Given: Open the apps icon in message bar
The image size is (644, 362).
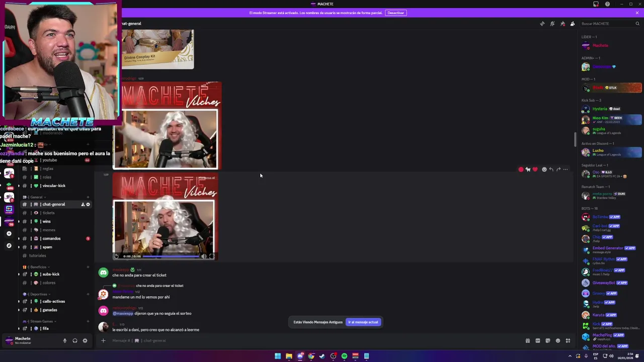Looking at the screenshot, I should pyautogui.click(x=568, y=340).
